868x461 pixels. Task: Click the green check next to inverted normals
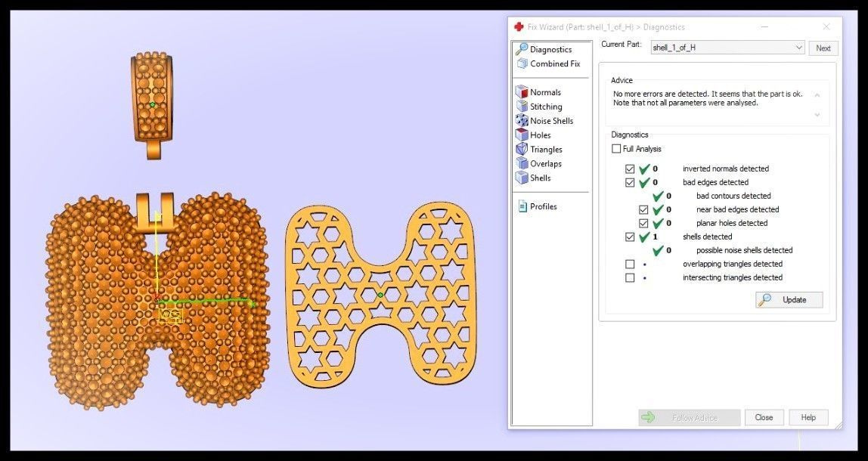[x=643, y=169]
